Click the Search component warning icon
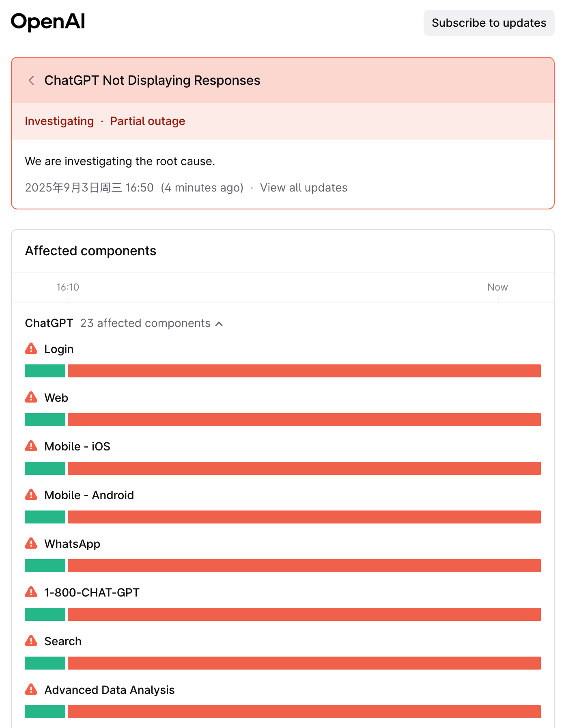564x728 pixels. (31, 641)
